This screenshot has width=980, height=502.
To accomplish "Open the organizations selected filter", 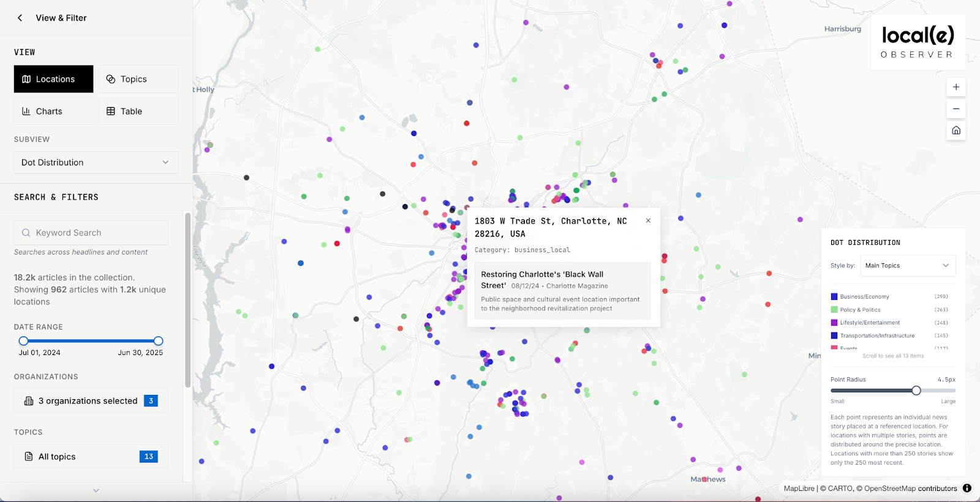I will click(x=91, y=401).
